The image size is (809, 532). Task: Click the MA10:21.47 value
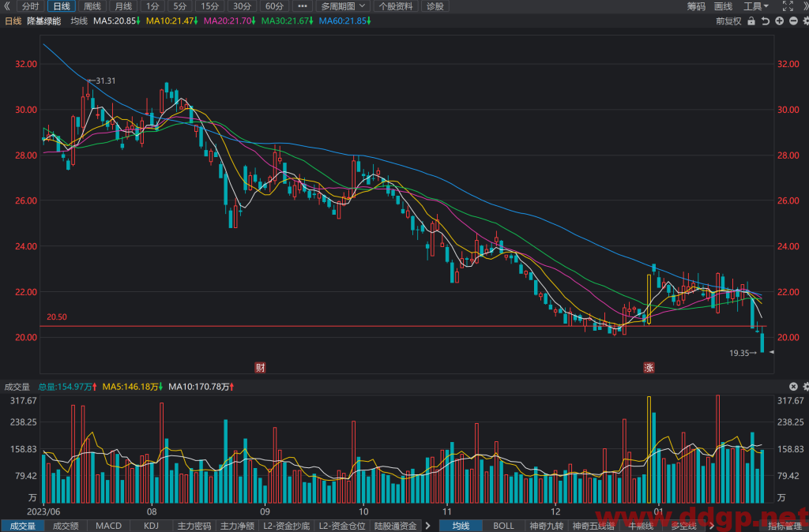click(x=171, y=21)
